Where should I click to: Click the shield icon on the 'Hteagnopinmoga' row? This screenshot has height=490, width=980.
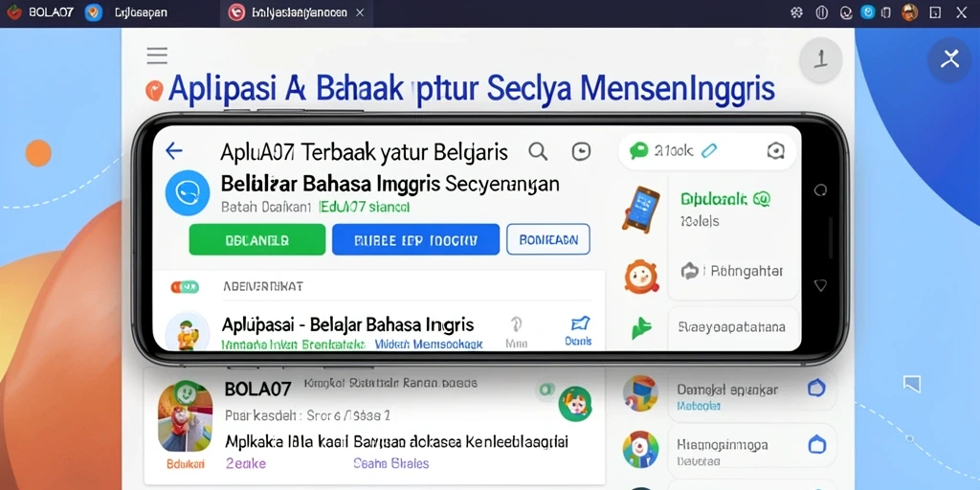pos(816,445)
